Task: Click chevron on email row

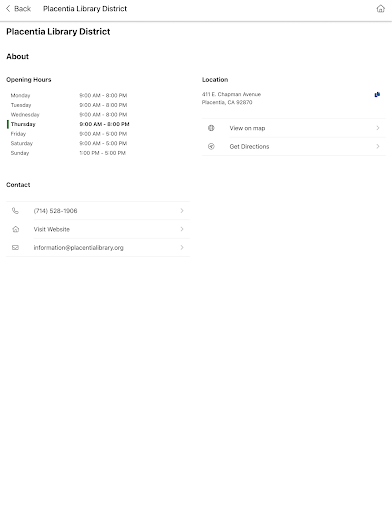Action: (182, 247)
